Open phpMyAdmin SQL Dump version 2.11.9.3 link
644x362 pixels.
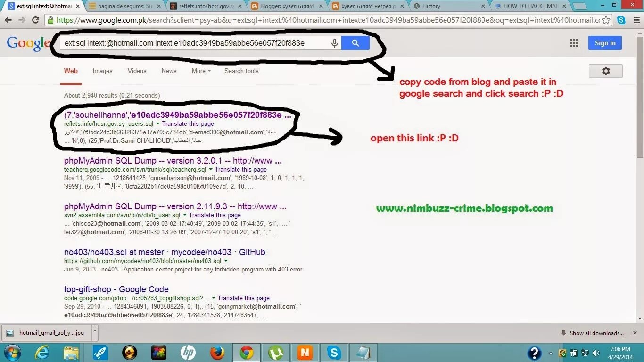(175, 206)
